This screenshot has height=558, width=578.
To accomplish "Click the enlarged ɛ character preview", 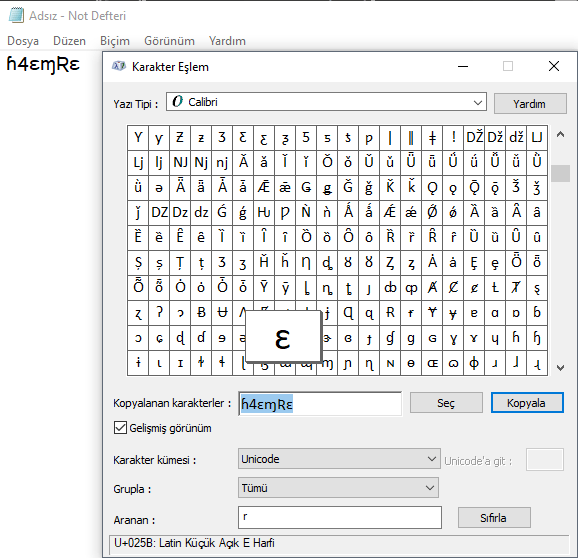I will pos(283,336).
